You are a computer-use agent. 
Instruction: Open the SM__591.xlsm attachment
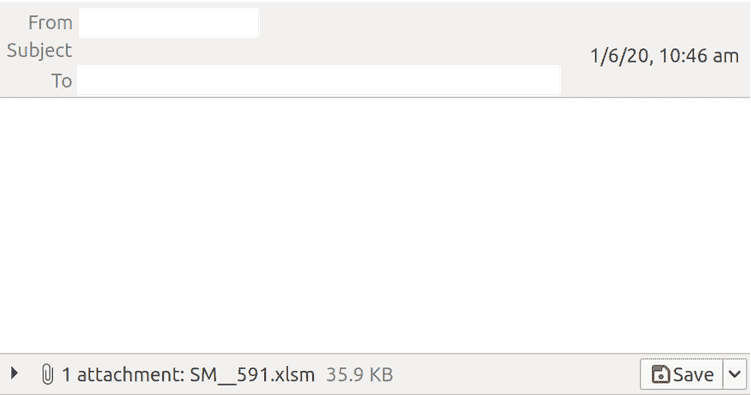tap(252, 374)
